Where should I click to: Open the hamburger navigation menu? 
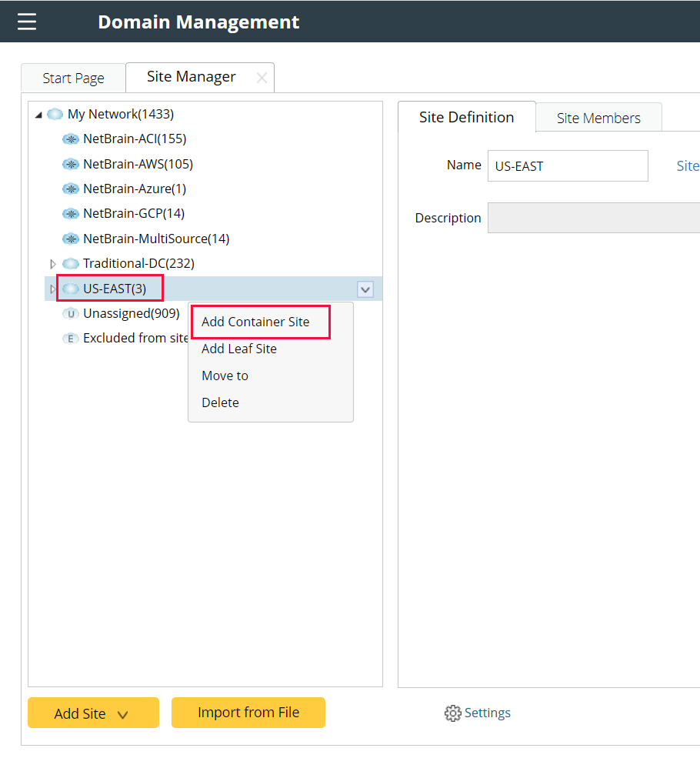tap(26, 22)
